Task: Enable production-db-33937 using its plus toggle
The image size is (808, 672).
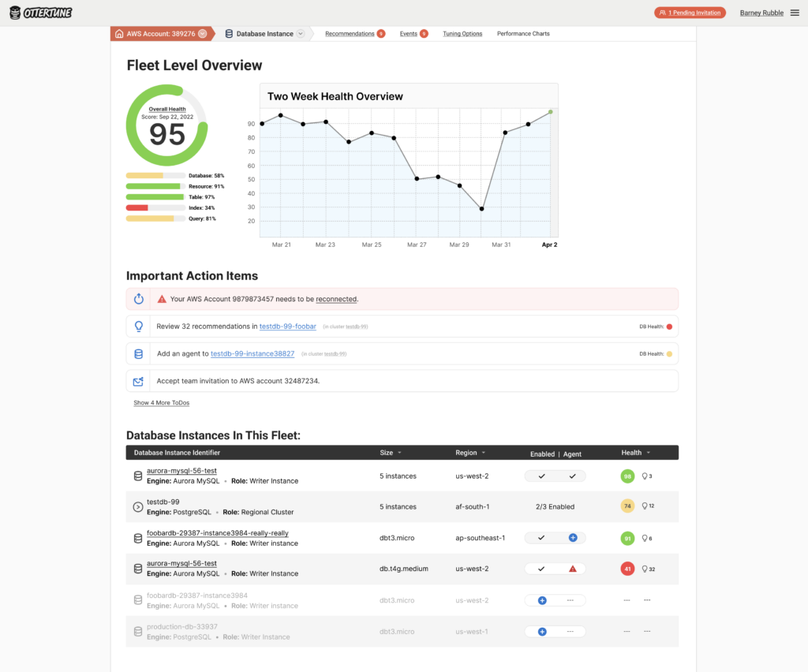Action: pyautogui.click(x=542, y=631)
